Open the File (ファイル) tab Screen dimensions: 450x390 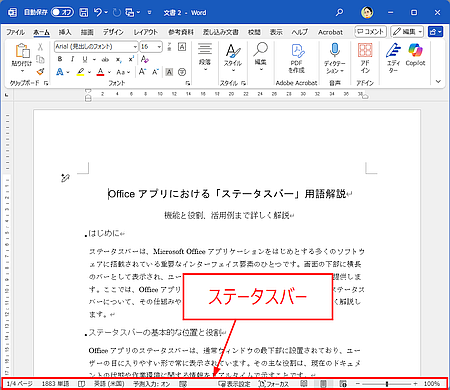[15, 32]
